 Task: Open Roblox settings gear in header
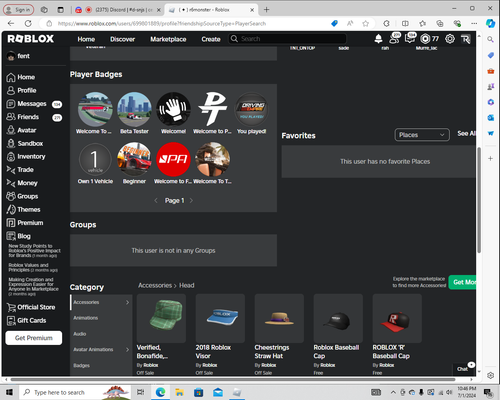click(450, 39)
